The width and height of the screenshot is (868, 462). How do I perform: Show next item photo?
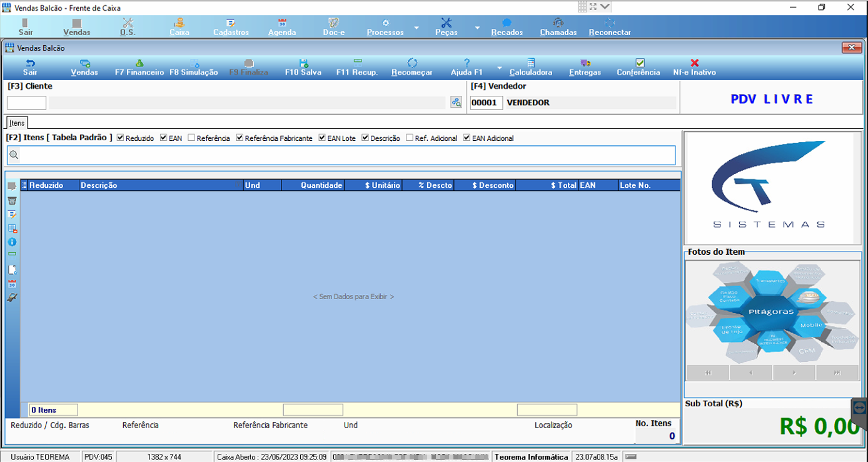[794, 372]
